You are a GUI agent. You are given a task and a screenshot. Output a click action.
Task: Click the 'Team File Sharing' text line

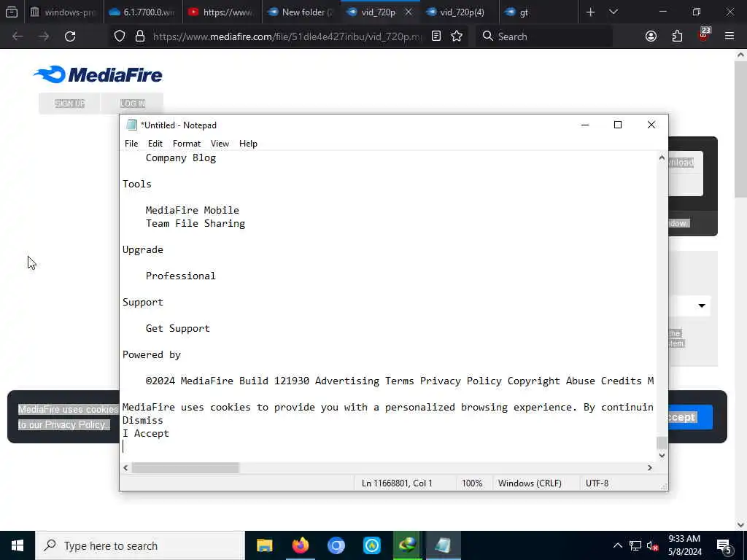point(196,223)
